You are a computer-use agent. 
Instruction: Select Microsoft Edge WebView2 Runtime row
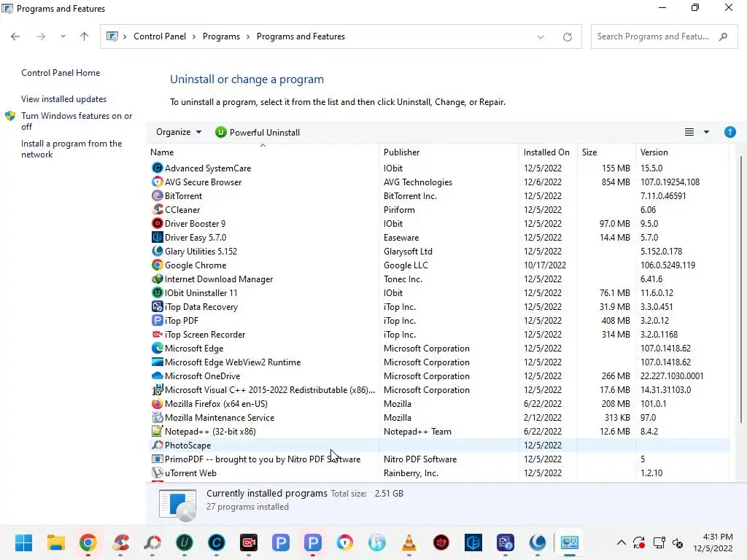pyautogui.click(x=438, y=362)
